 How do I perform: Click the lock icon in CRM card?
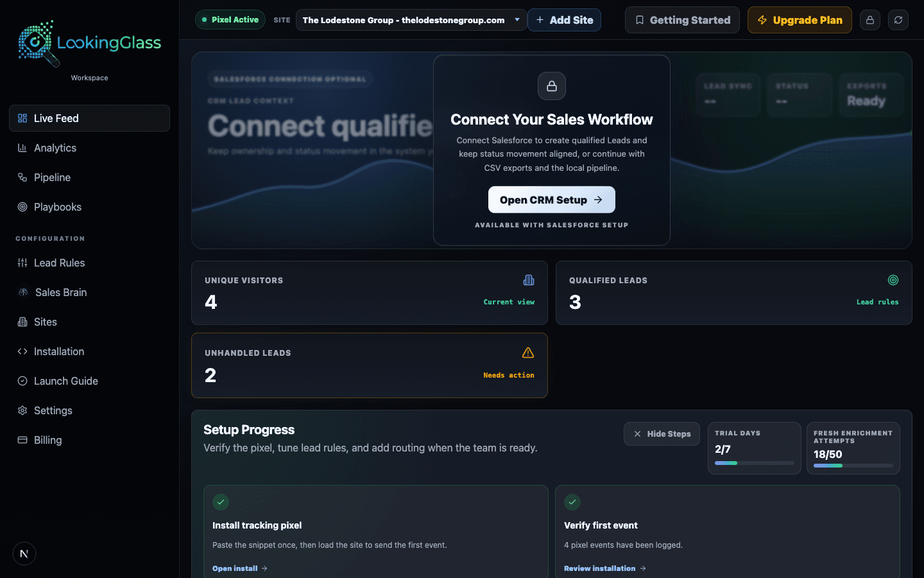tap(552, 86)
